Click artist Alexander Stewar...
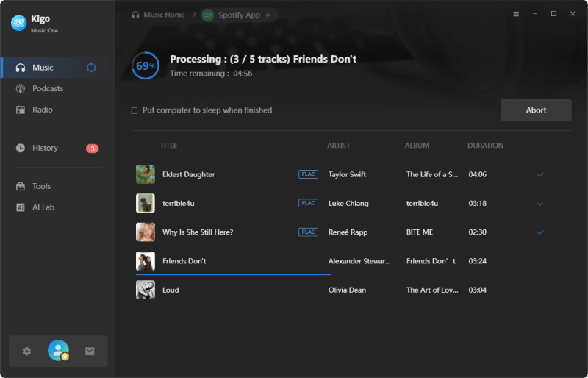Image resolution: width=588 pixels, height=378 pixels. 359,261
